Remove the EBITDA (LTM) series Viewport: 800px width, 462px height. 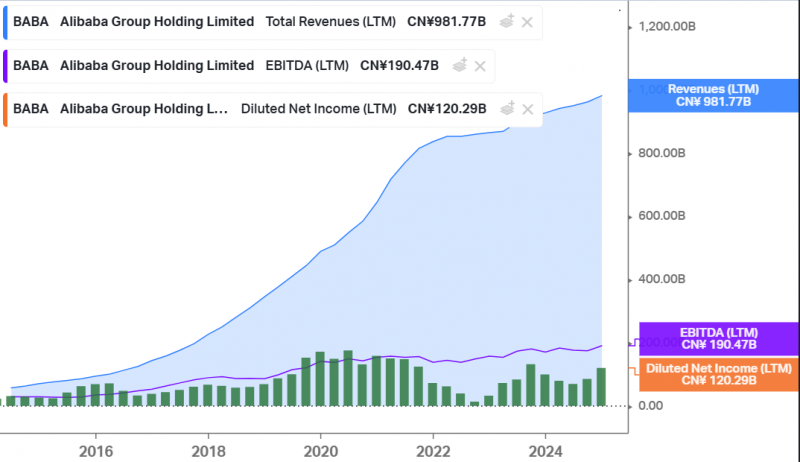[x=480, y=66]
